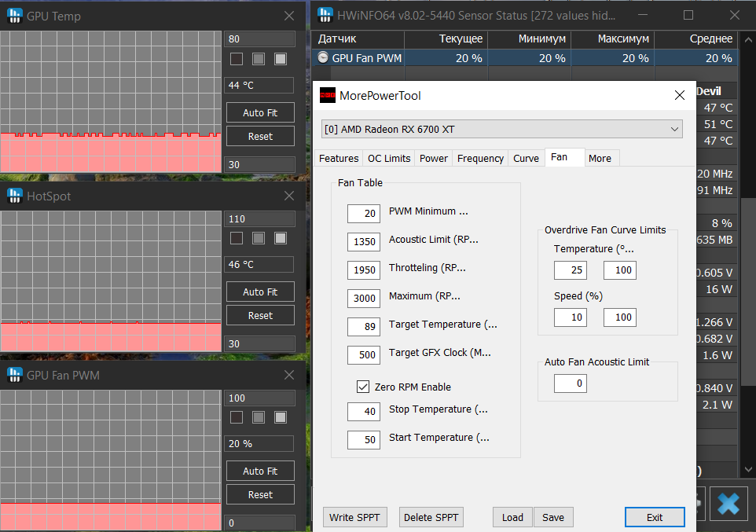Toggle the Zero RPM Enable checkbox
Image resolution: width=756 pixels, height=532 pixels.
[363, 387]
